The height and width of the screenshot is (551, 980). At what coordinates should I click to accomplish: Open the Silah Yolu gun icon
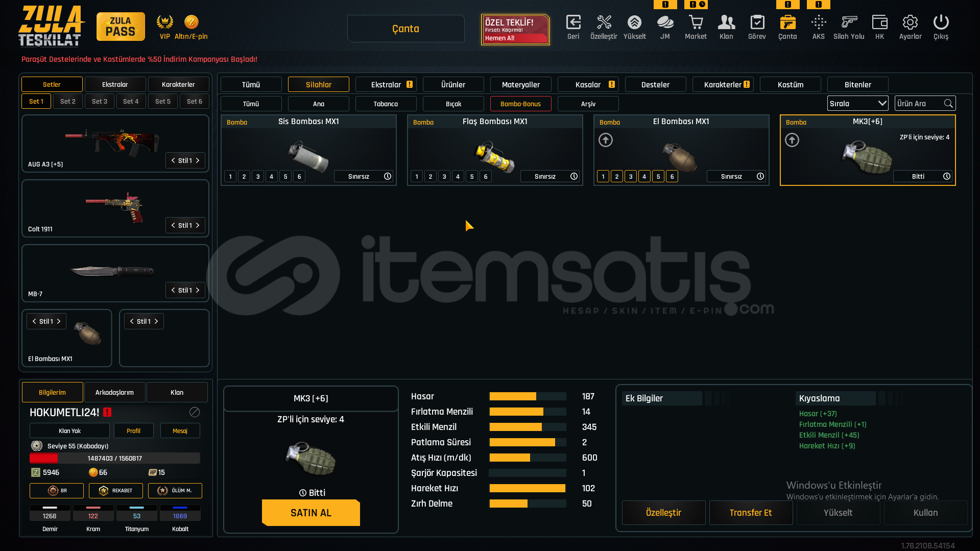point(849,22)
